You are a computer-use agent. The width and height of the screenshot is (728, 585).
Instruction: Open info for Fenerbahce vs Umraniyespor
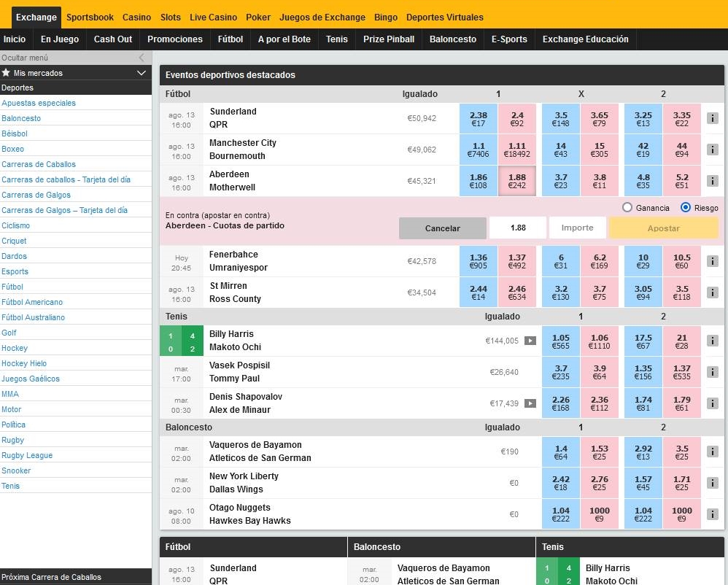[x=713, y=260]
